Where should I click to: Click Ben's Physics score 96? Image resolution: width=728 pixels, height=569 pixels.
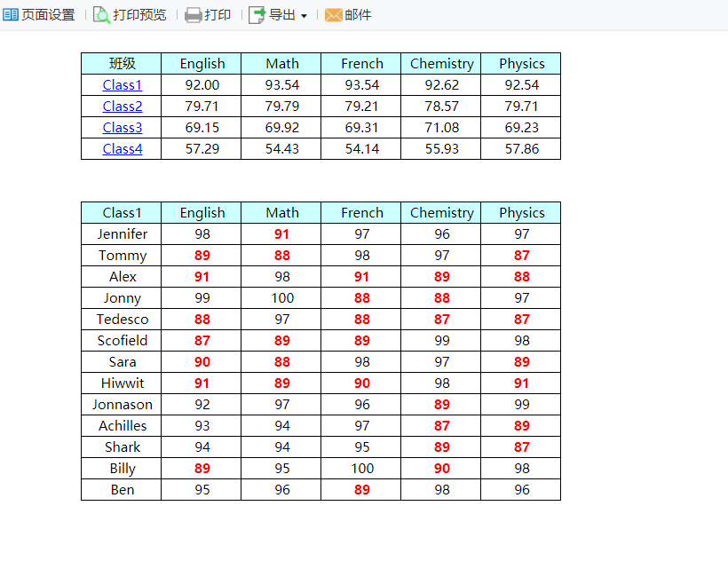pyautogui.click(x=520, y=490)
